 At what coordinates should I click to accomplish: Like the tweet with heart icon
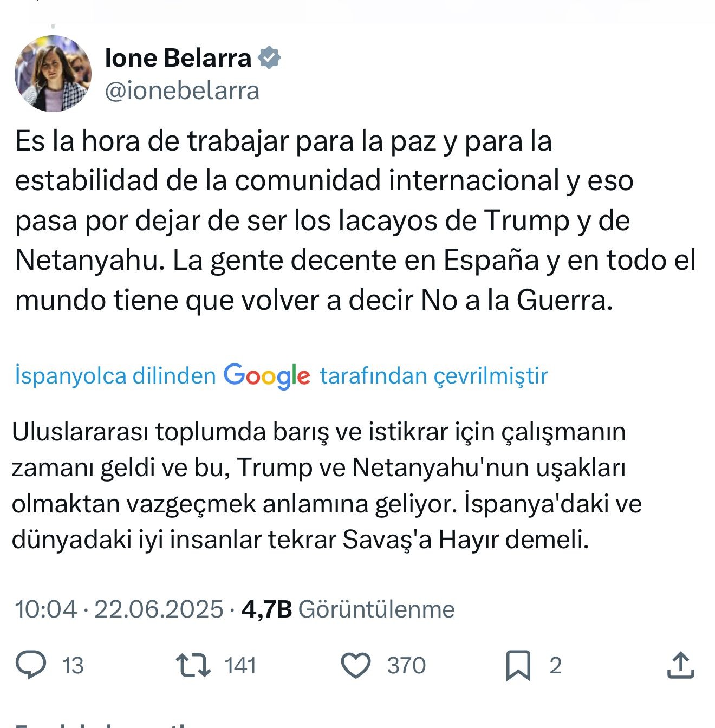pyautogui.click(x=356, y=665)
